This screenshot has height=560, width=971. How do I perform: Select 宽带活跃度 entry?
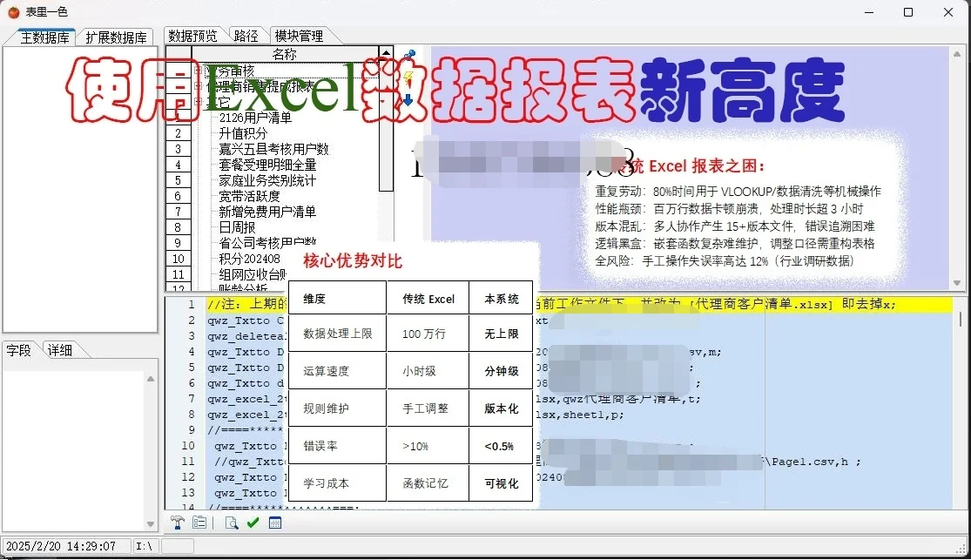249,196
